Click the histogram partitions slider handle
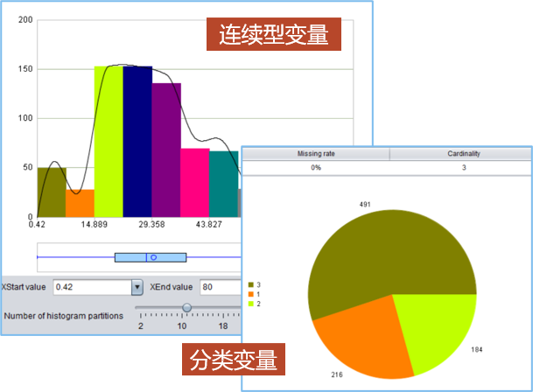Screen dimensions: 533x392 pyautogui.click(x=186, y=307)
